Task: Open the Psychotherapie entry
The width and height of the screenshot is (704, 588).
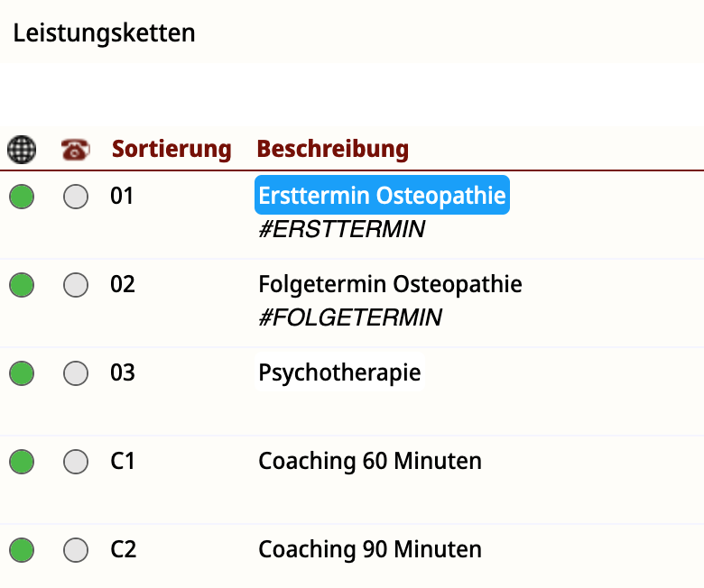Action: [x=339, y=372]
